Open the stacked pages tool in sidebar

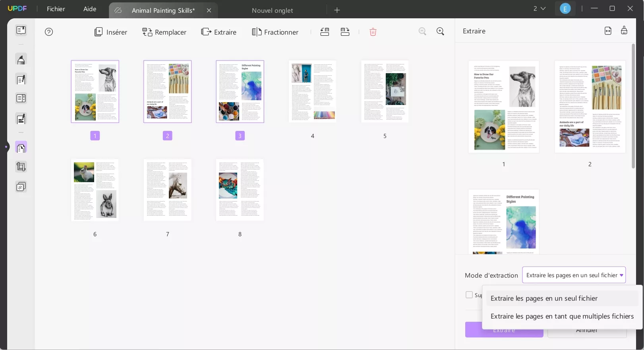[21, 187]
